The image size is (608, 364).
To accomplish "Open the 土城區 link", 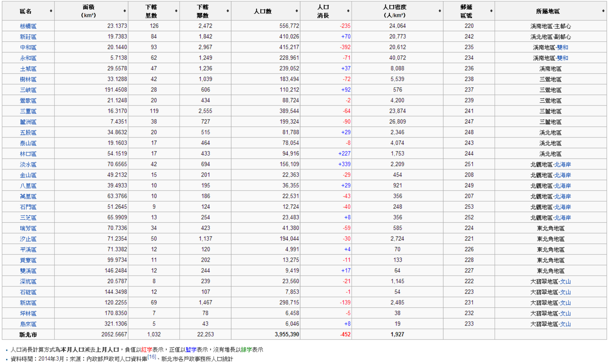I will tap(28, 69).
